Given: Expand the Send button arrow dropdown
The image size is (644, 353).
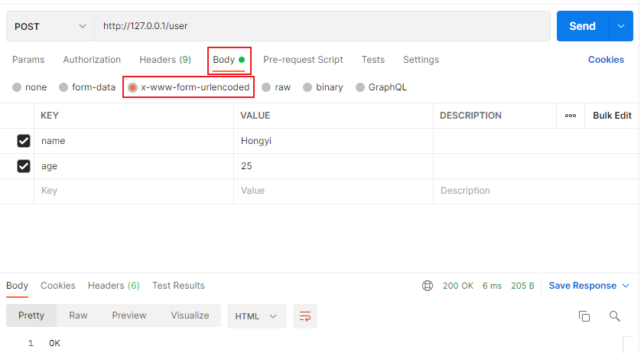Looking at the screenshot, I should [x=620, y=26].
